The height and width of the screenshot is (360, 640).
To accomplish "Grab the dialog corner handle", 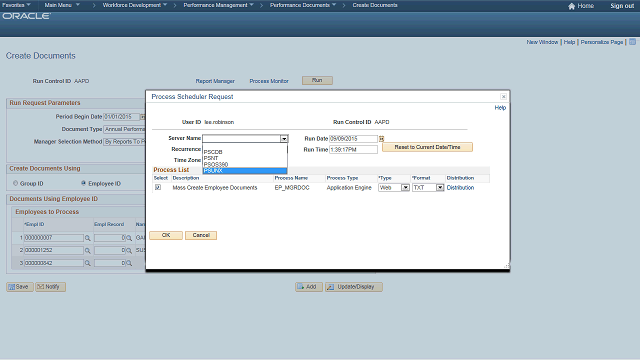I will (507, 266).
